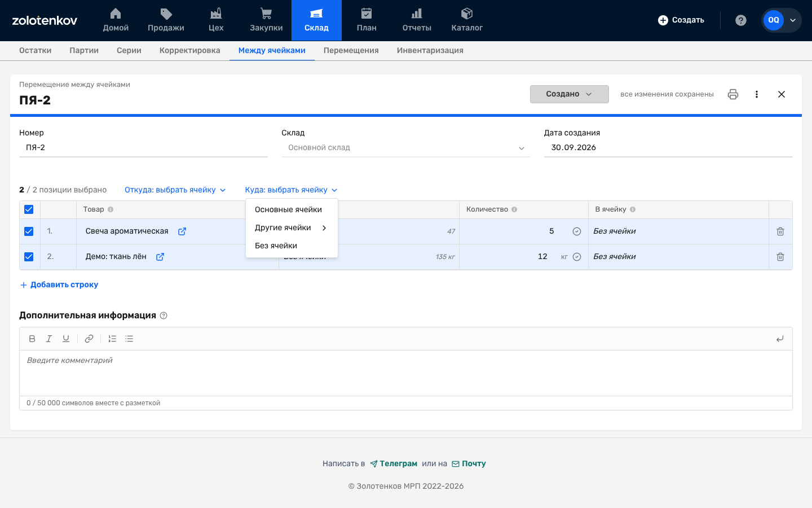Expand the Другие ячейки submenu
The image size is (812, 508).
292,227
